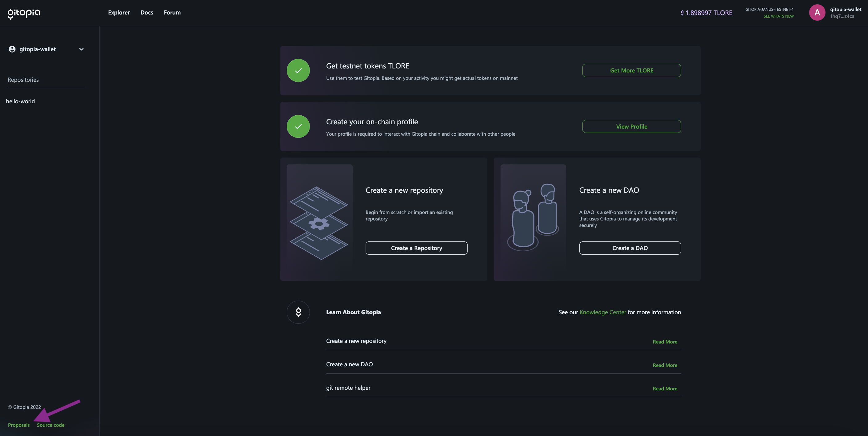Click the © Gitopia 2022 copyright text

pyautogui.click(x=24, y=407)
